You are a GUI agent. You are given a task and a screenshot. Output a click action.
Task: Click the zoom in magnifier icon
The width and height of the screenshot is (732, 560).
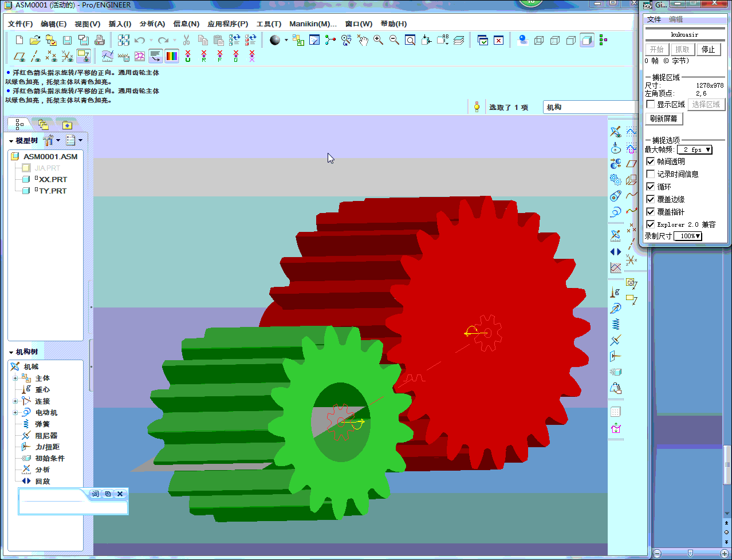coord(378,40)
